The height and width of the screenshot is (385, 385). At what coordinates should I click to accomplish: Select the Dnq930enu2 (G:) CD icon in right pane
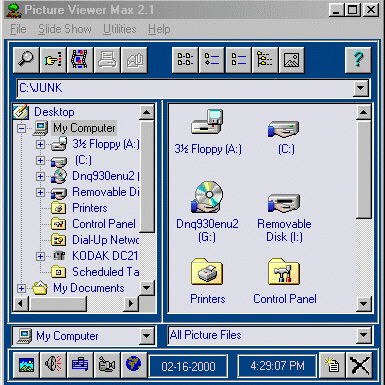click(x=207, y=197)
